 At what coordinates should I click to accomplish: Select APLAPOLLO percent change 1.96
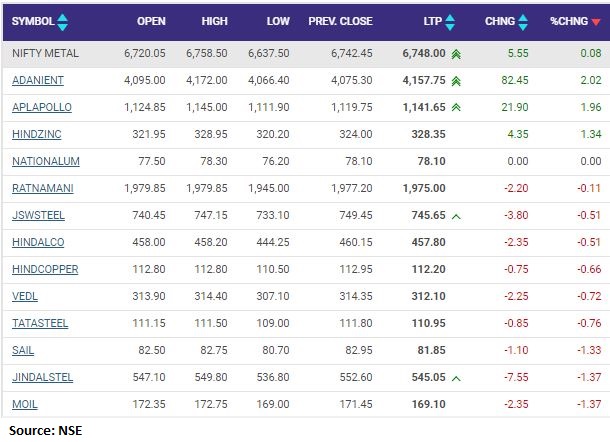click(591, 107)
